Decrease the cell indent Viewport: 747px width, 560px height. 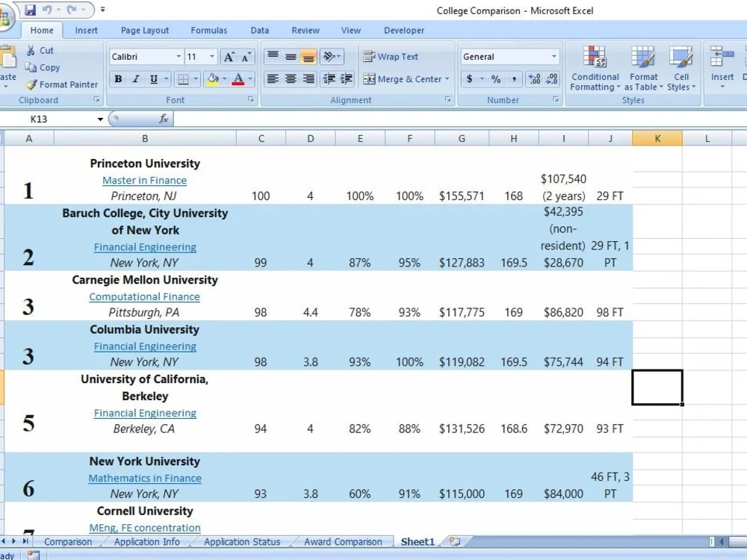click(329, 79)
